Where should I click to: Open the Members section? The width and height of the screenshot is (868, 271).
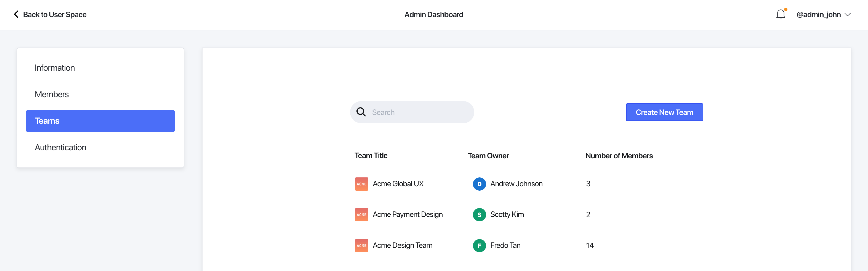[x=52, y=94]
